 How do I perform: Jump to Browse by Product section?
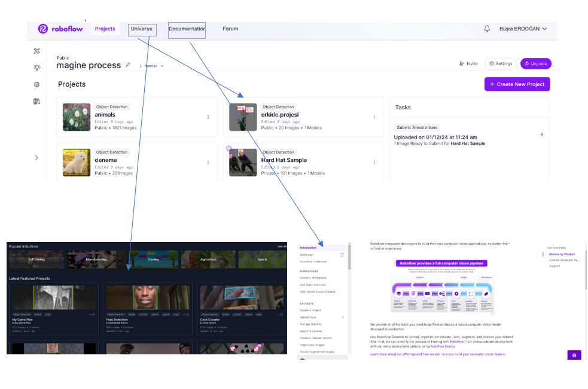(x=562, y=254)
